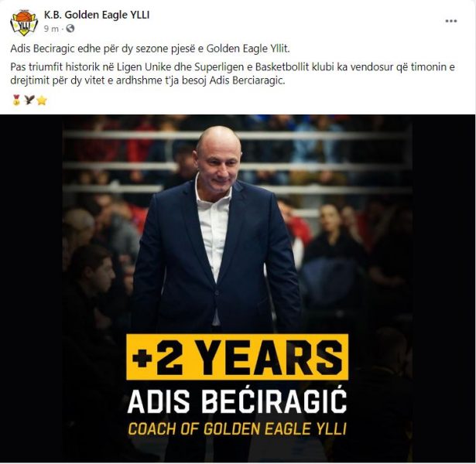
Task: Click the black right margin of the image
Action: click(443, 288)
